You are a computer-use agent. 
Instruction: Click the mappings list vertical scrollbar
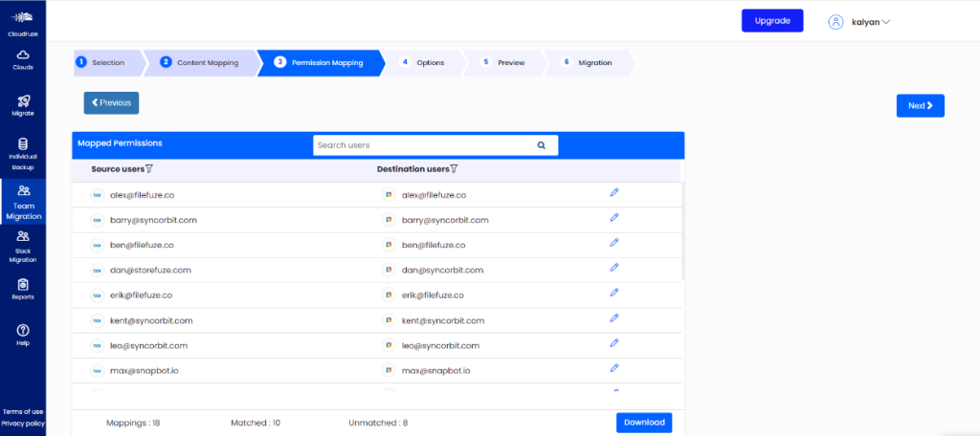pos(682,231)
